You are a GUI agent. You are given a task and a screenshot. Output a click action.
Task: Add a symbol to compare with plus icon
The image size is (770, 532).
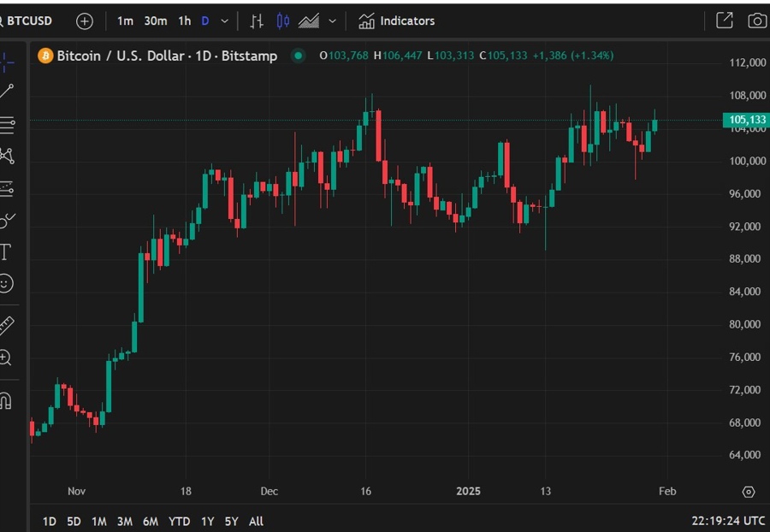coord(85,21)
